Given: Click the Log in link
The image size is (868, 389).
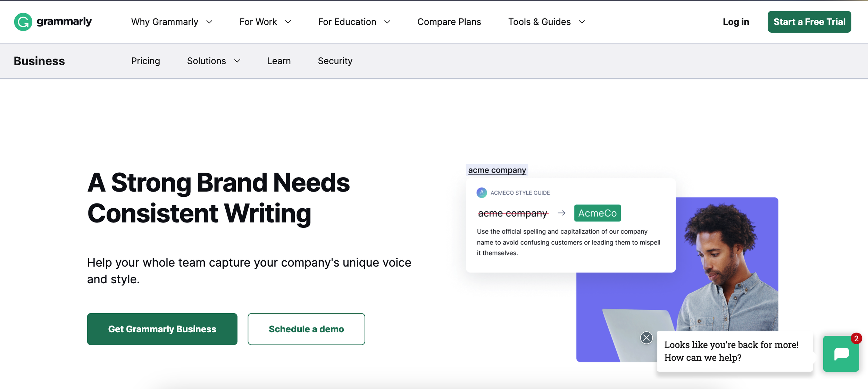Looking at the screenshot, I should (x=736, y=22).
